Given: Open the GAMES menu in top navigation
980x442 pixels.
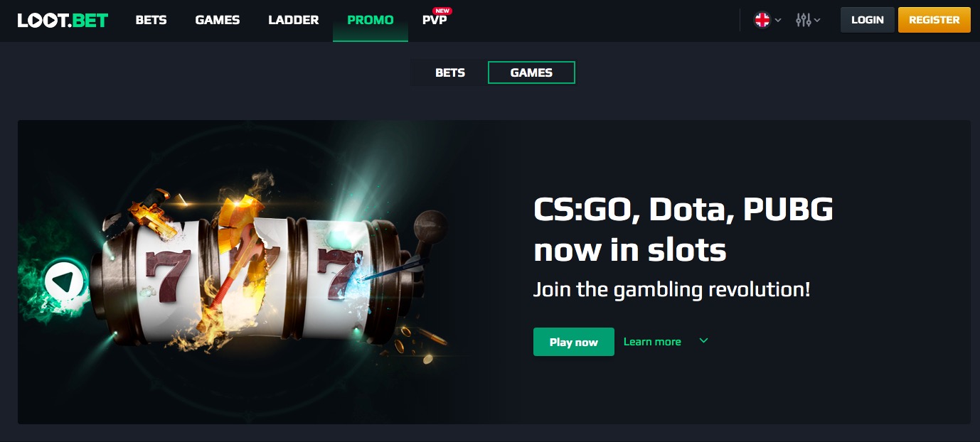Looking at the screenshot, I should [x=218, y=20].
